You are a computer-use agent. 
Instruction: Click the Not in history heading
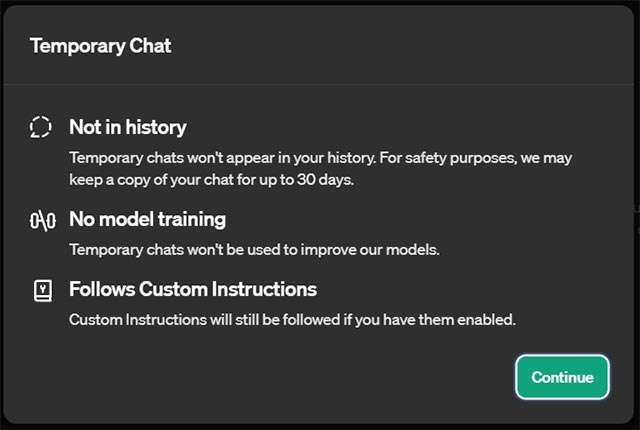tap(127, 128)
